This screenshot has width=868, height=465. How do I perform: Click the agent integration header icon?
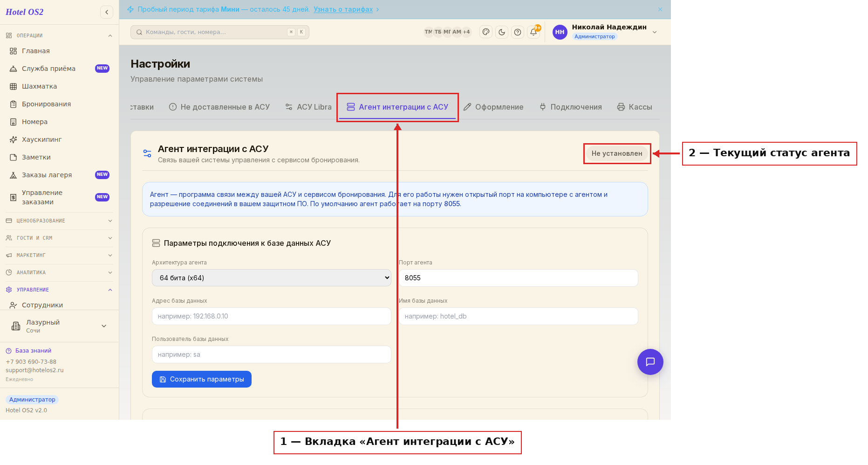tap(147, 153)
